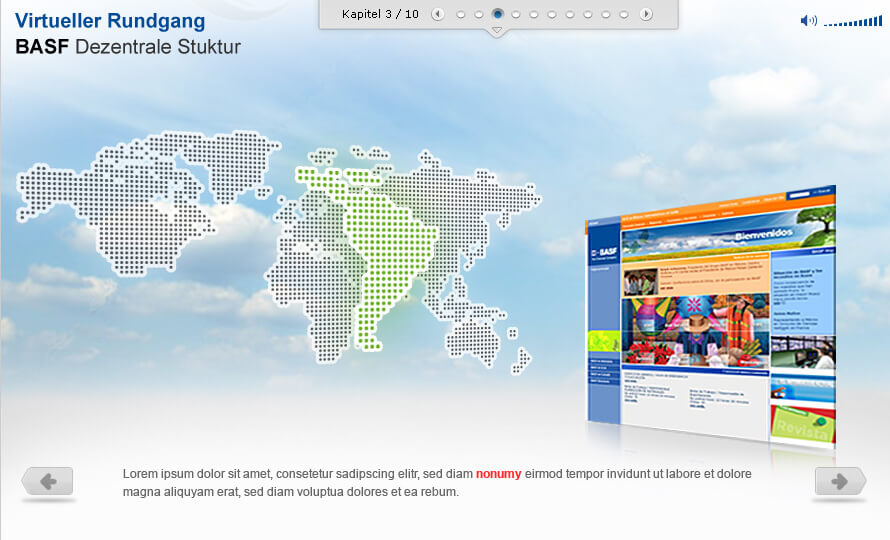
Task: Click Asia region on the dotted map
Action: [460, 200]
